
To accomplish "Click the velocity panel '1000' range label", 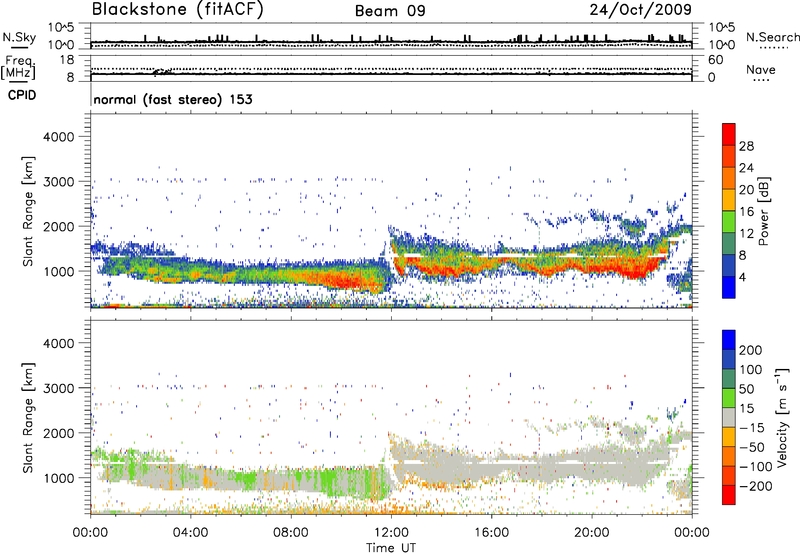I will click(59, 478).
